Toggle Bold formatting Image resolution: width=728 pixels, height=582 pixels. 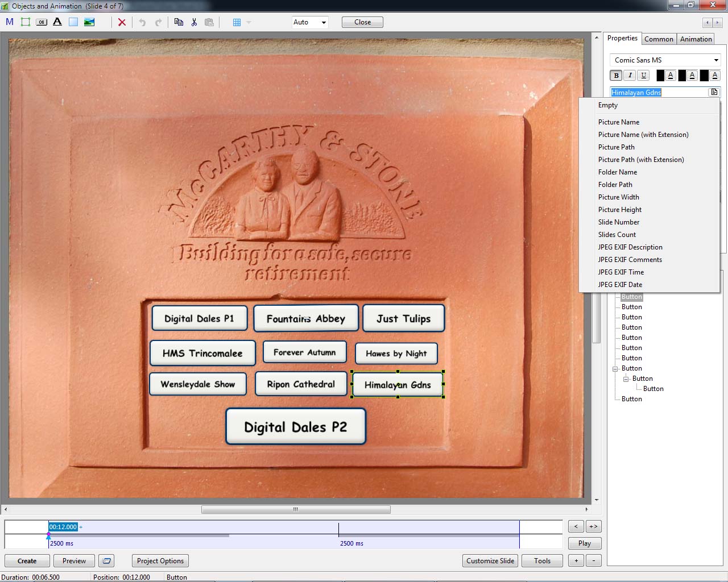point(616,75)
